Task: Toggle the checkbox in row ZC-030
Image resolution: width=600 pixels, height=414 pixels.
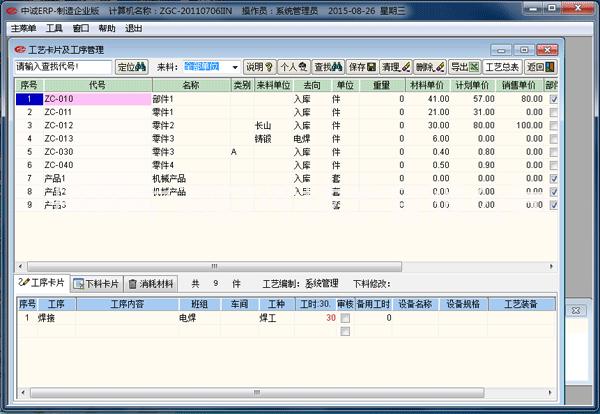Action: tap(553, 152)
